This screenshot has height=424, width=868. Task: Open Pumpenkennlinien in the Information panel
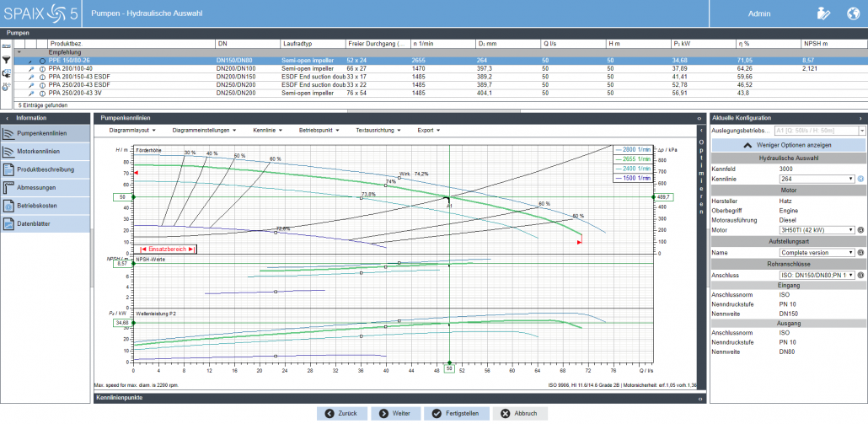[x=45, y=133]
